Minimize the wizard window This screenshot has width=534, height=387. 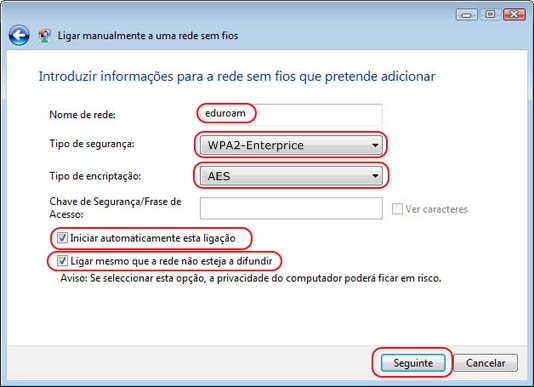(x=467, y=15)
